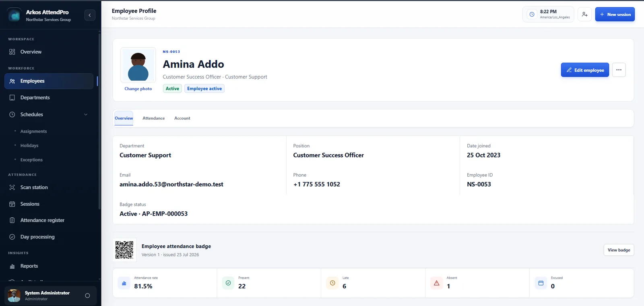Click the Absent warning triangle icon

pos(437,283)
